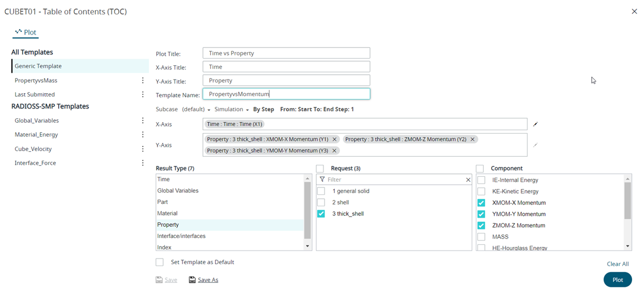Check Set Template as Default
This screenshot has height=300, width=644.
[x=160, y=262]
